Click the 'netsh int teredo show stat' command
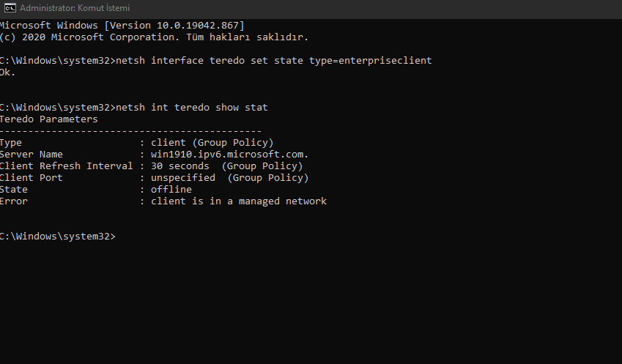This screenshot has width=622, height=364. [x=192, y=108]
